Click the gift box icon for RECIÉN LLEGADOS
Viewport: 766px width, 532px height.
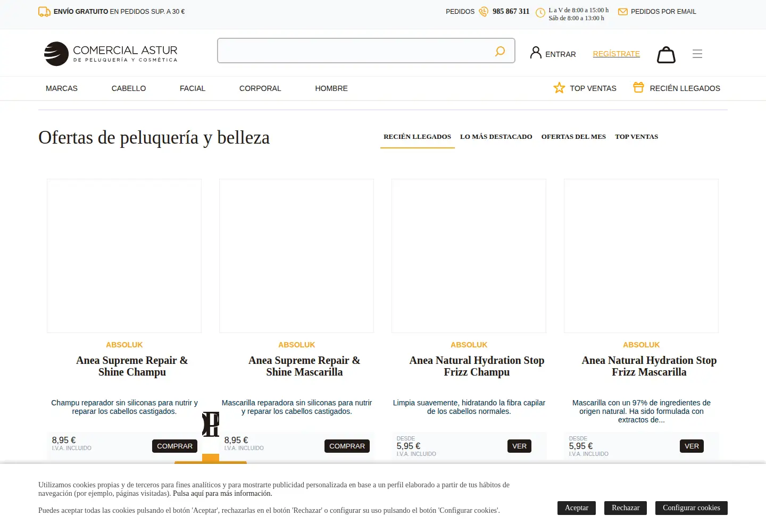(638, 87)
